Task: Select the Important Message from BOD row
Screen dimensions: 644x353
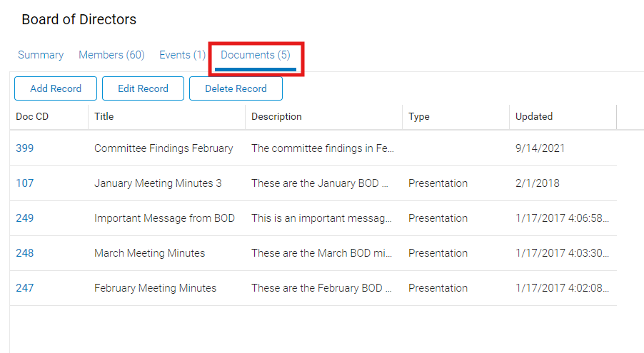Action: [164, 218]
